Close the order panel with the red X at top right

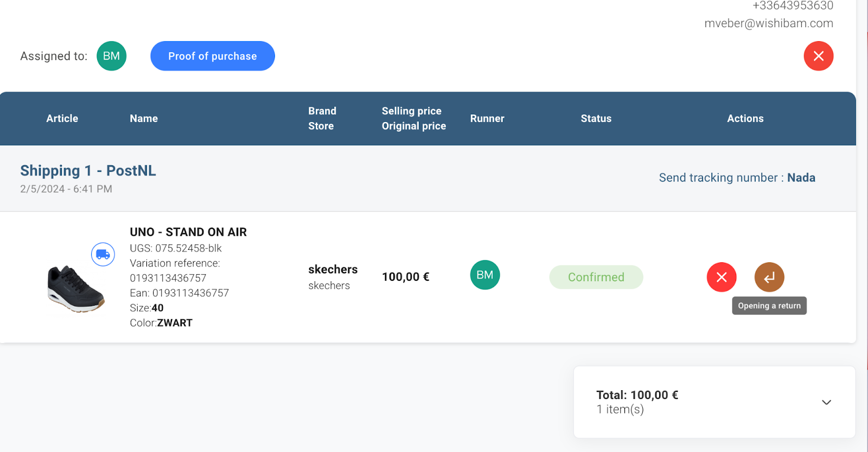819,56
